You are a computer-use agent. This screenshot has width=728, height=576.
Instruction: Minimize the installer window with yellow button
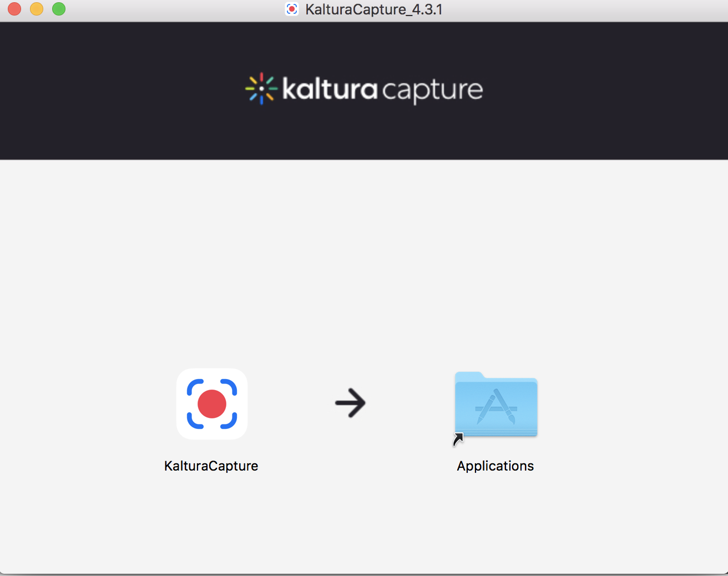[37, 9]
